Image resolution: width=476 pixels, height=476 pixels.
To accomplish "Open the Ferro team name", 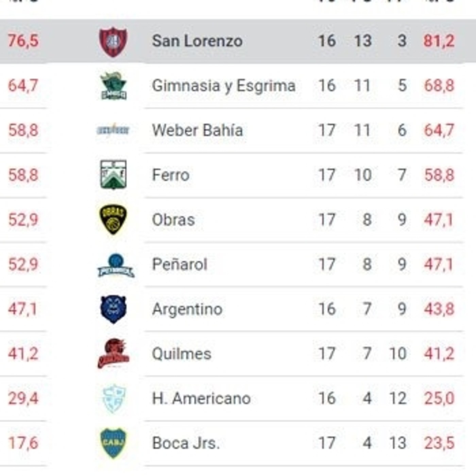I will (x=171, y=175).
